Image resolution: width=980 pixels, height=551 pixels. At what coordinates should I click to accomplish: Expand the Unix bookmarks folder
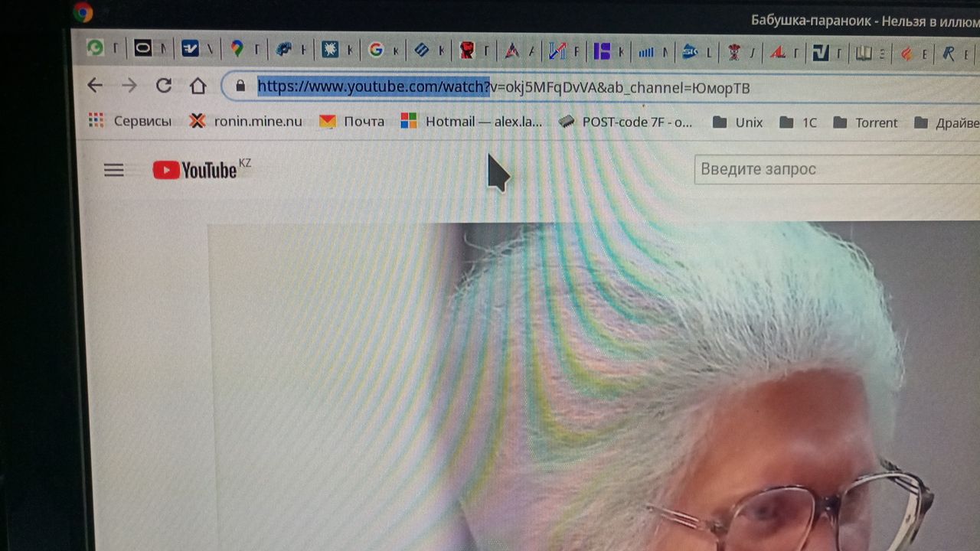click(x=737, y=122)
